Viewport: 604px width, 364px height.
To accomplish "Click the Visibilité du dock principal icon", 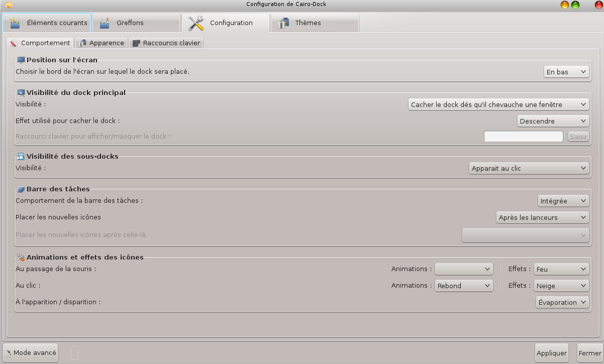I will (21, 92).
